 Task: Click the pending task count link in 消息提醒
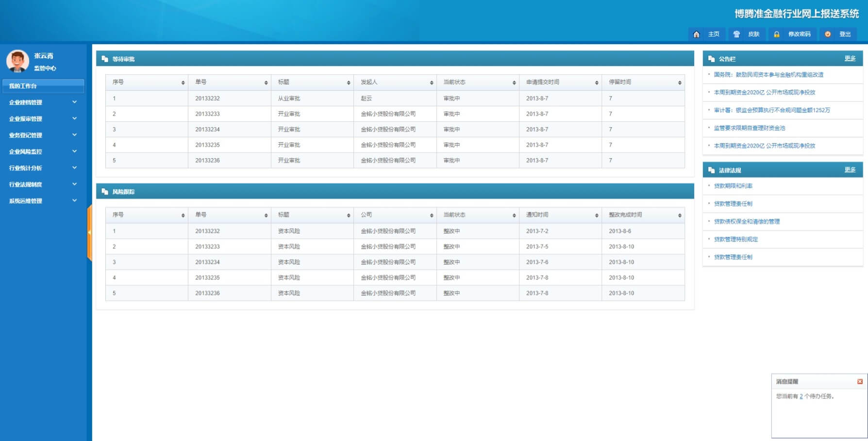[801, 396]
